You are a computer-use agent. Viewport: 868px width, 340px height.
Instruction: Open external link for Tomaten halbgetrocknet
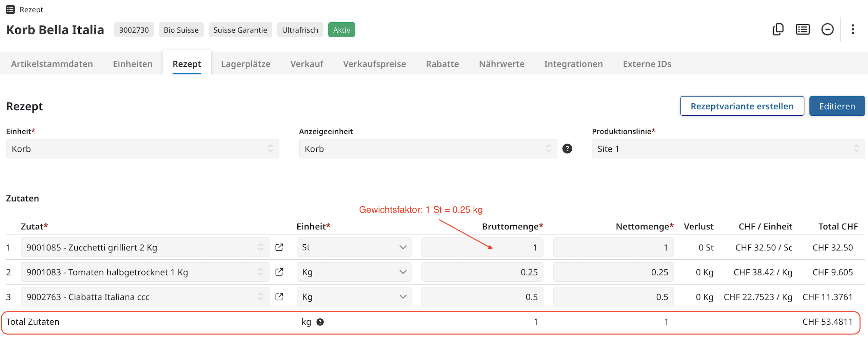click(279, 272)
